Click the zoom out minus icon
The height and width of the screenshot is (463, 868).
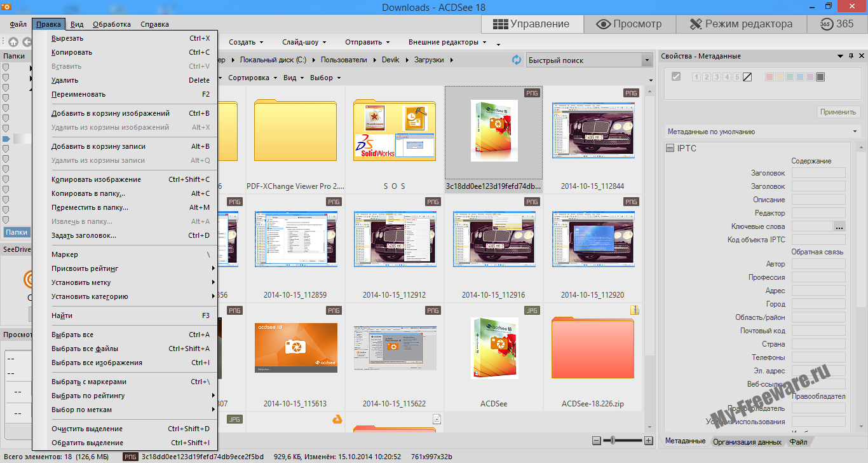click(x=596, y=441)
